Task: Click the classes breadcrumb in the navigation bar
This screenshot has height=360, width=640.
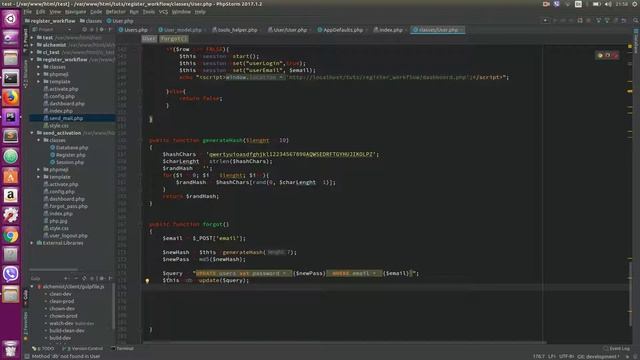Action: click(x=91, y=21)
